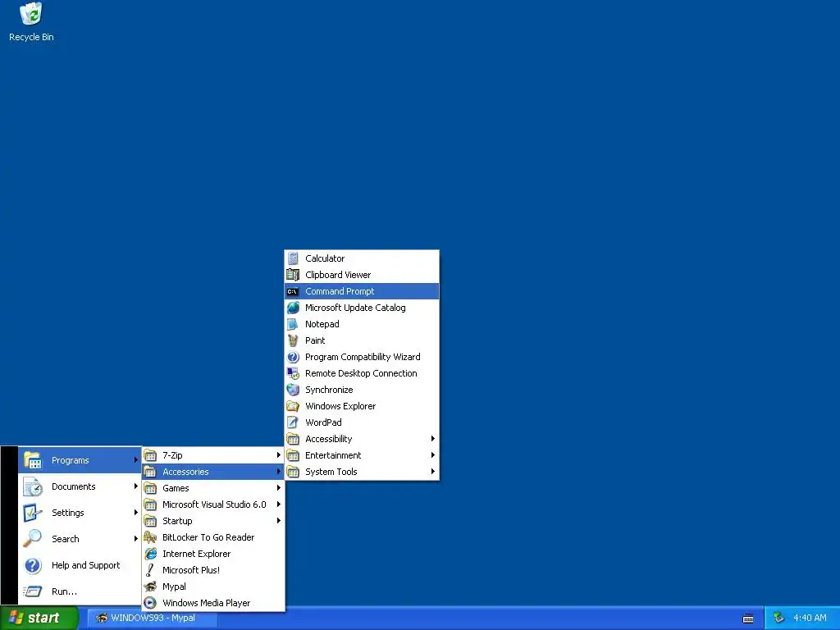Select the Programs menu entry
This screenshot has width=840, height=630.
click(x=80, y=460)
